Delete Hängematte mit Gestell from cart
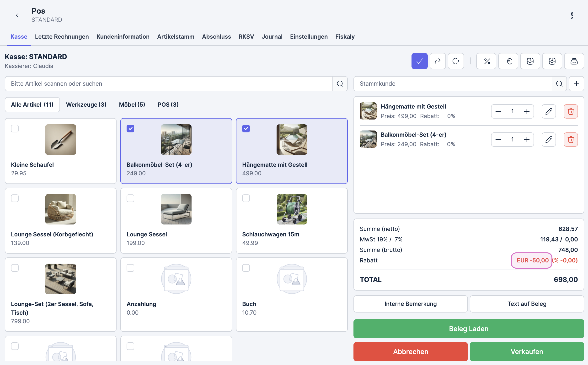 coord(570,111)
